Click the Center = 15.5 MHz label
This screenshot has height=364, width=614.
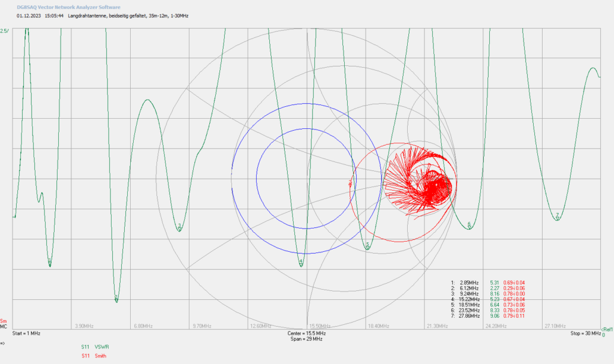point(306,333)
